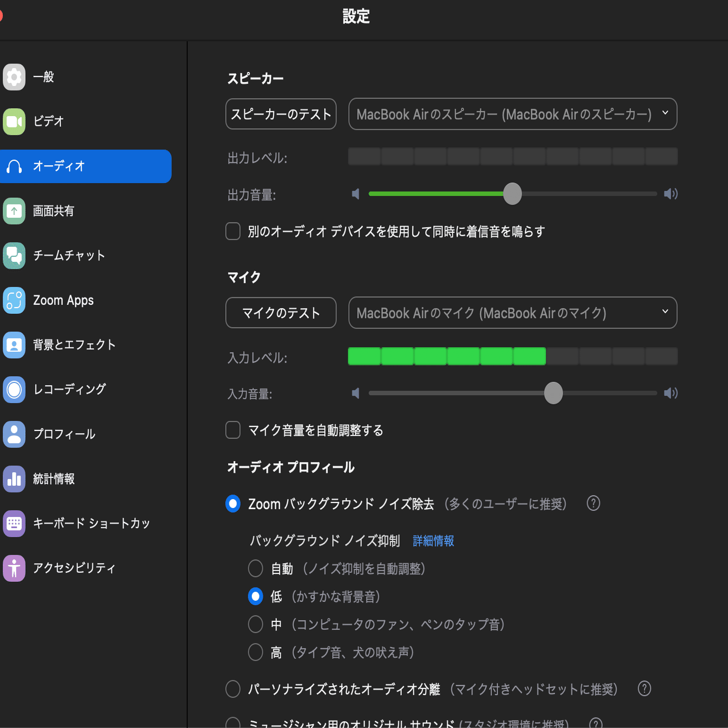Open help for Zoom バックグラウンド ノイズ除去
This screenshot has width=728, height=728.
[593, 504]
